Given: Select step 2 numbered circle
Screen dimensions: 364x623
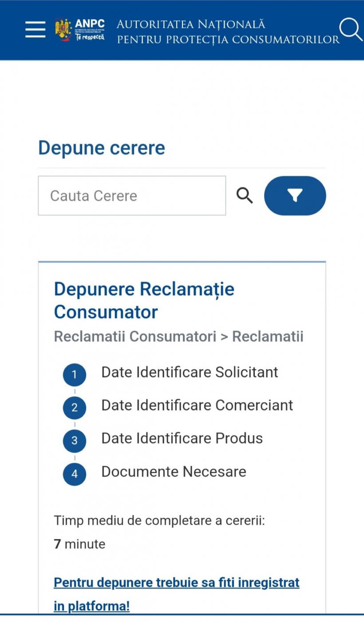Looking at the screenshot, I should tap(74, 407).
